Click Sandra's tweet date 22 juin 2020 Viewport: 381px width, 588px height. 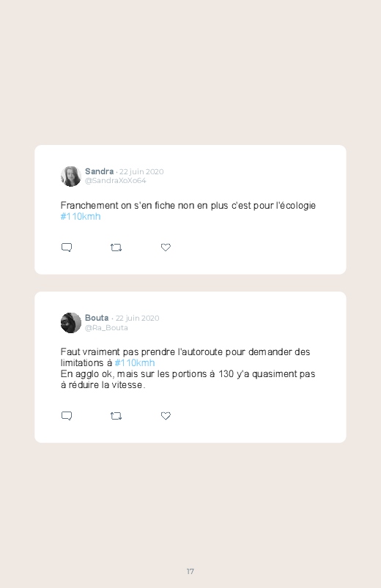click(141, 172)
